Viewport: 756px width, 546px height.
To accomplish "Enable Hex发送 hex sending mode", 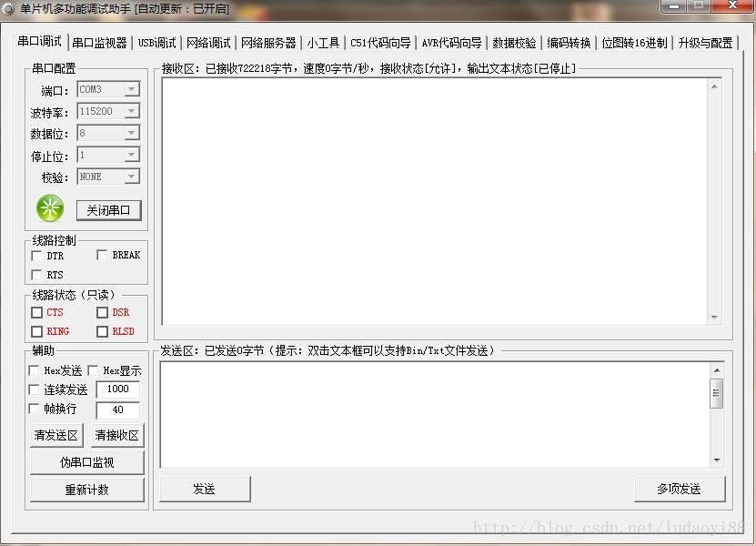I will (x=34, y=370).
